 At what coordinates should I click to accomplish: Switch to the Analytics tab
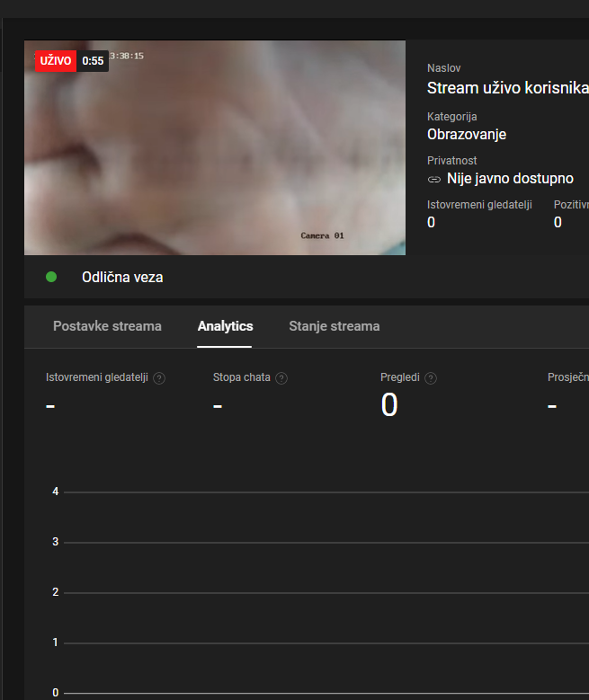(x=225, y=326)
